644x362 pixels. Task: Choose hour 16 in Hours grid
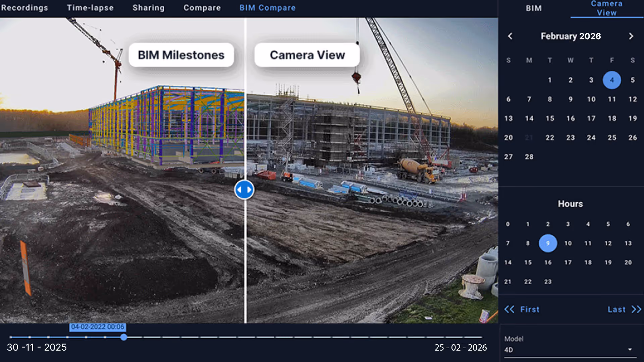548,262
